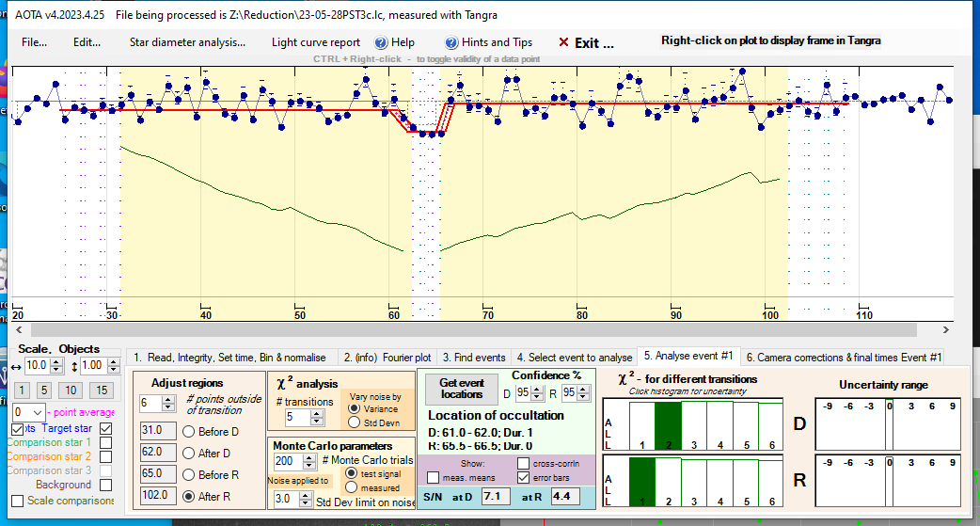Select the 5. Analyse event #1 tab
The height and width of the screenshot is (526, 980).
point(688,356)
